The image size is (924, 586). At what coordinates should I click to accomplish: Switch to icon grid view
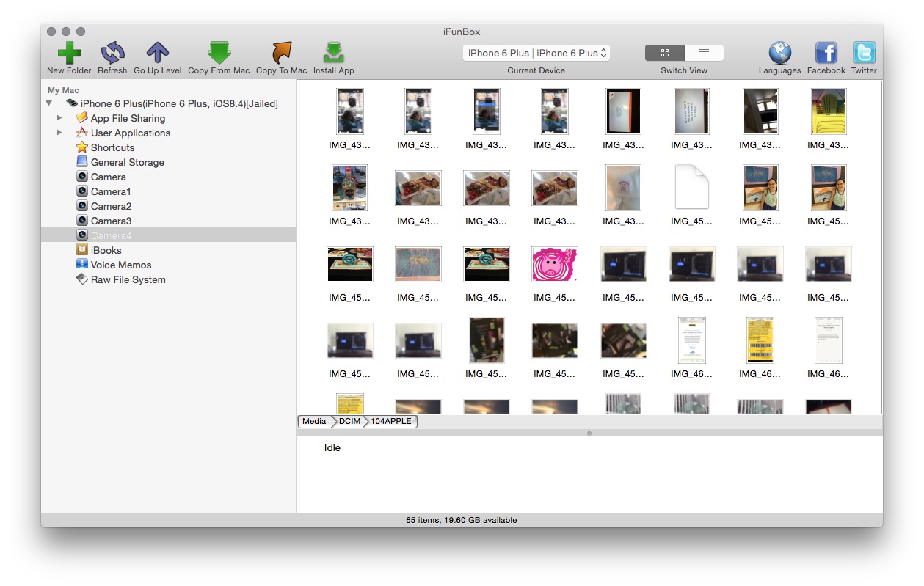[665, 53]
